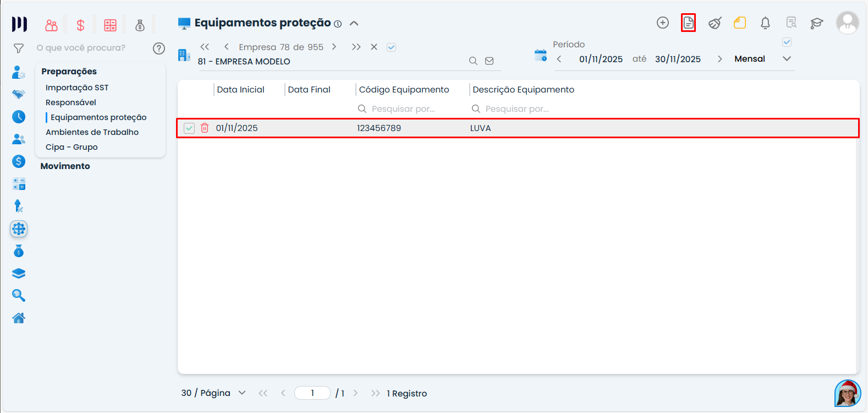Click the calendar period icon
Viewport: 868px width, 413px height.
click(x=541, y=55)
